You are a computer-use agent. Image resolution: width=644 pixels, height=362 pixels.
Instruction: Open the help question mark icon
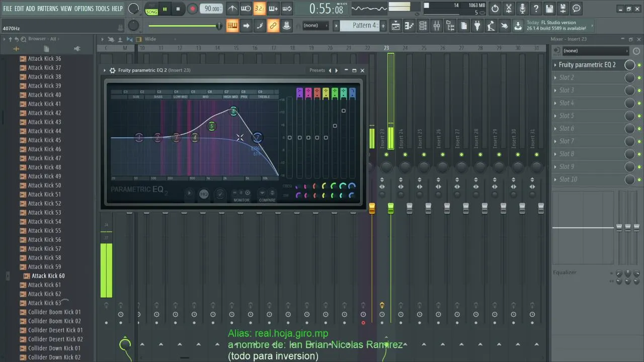536,9
